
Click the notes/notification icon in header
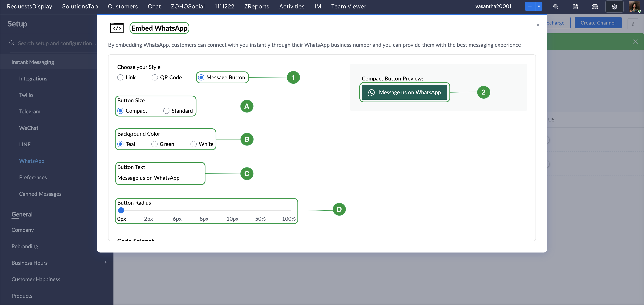tap(575, 7)
